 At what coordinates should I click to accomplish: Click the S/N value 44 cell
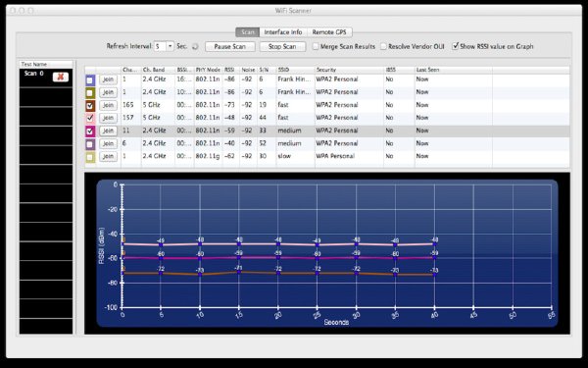point(267,118)
